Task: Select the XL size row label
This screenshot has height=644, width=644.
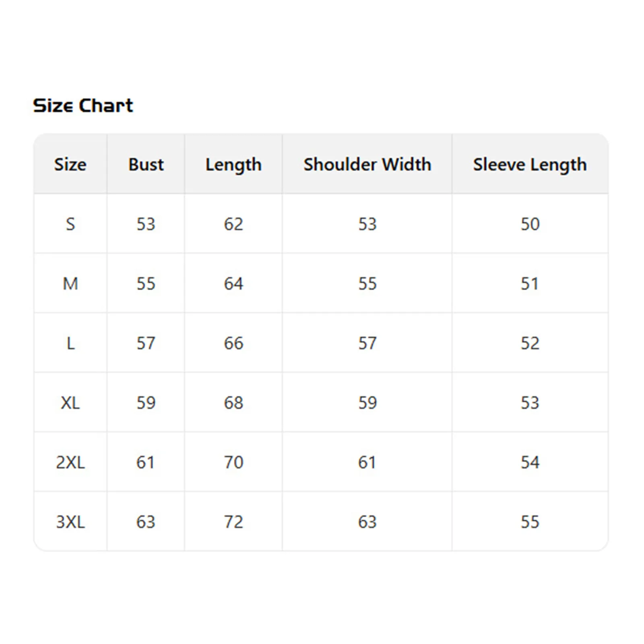Action: coord(70,403)
